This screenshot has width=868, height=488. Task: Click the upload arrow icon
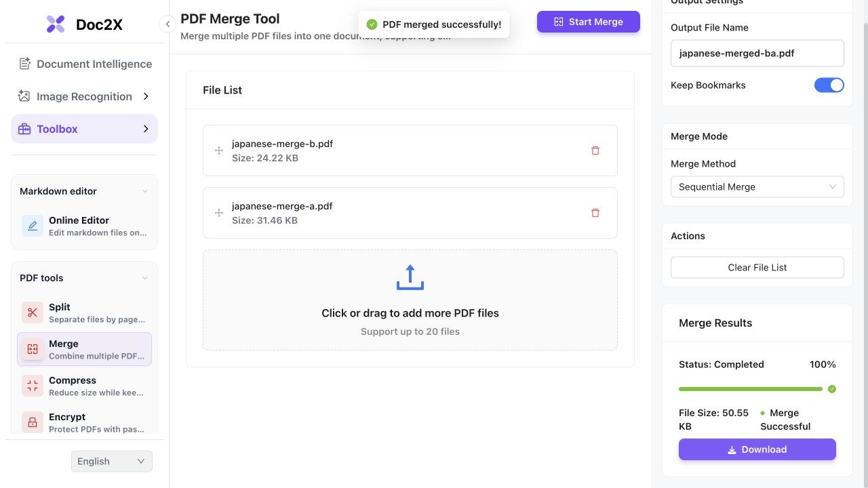[410, 277]
